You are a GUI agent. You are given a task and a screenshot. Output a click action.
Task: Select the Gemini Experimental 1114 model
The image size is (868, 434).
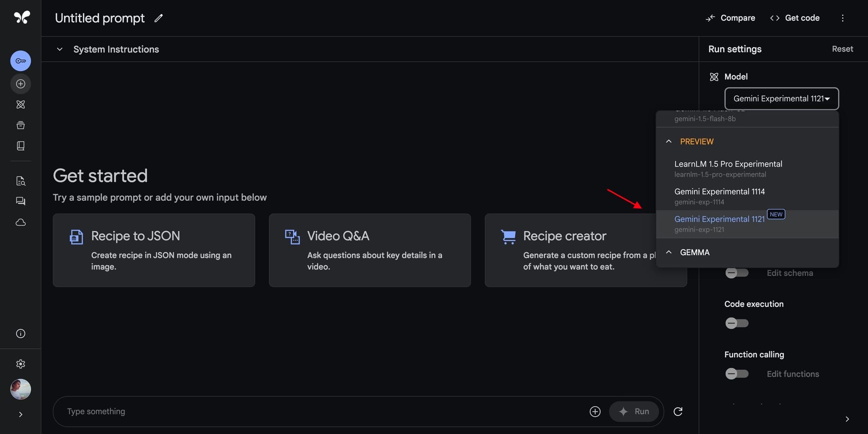pyautogui.click(x=720, y=191)
